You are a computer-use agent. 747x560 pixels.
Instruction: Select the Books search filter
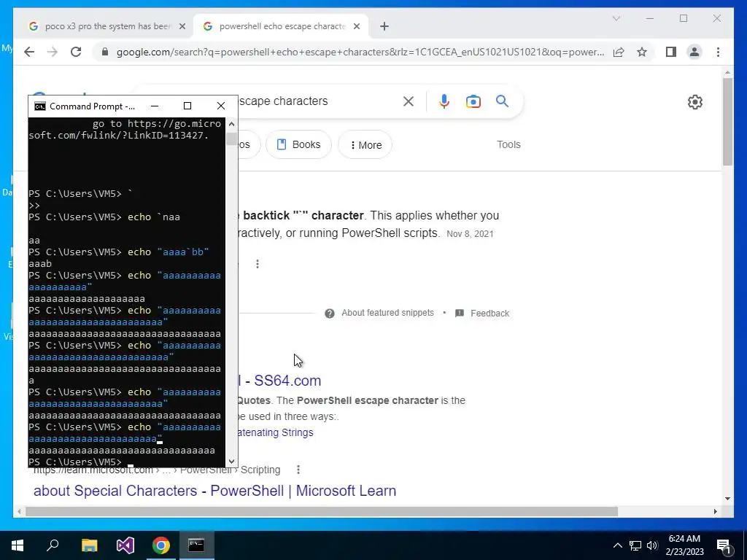coord(298,145)
